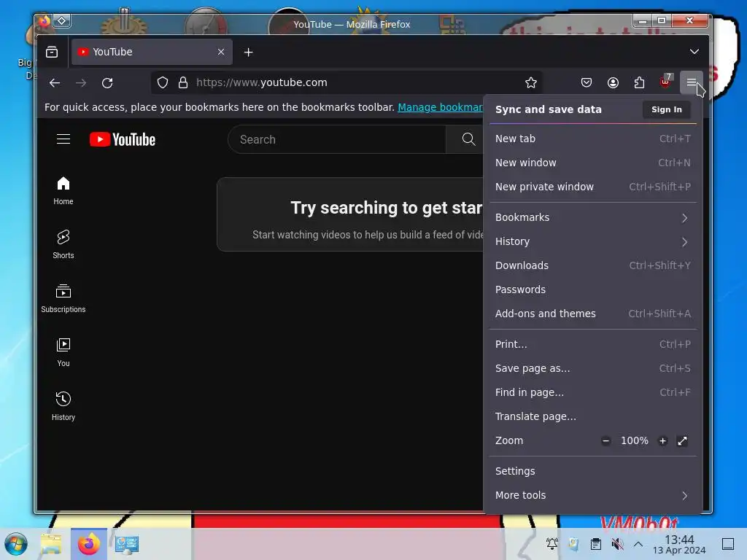
Task: Expand hidden tray icons arrow
Action: [x=638, y=544]
